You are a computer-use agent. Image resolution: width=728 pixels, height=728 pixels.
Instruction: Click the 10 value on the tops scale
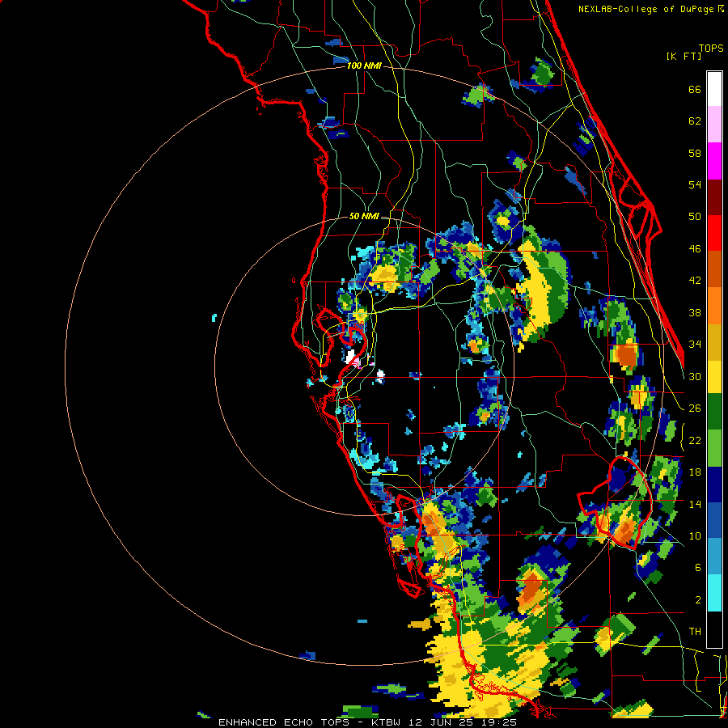click(x=695, y=535)
